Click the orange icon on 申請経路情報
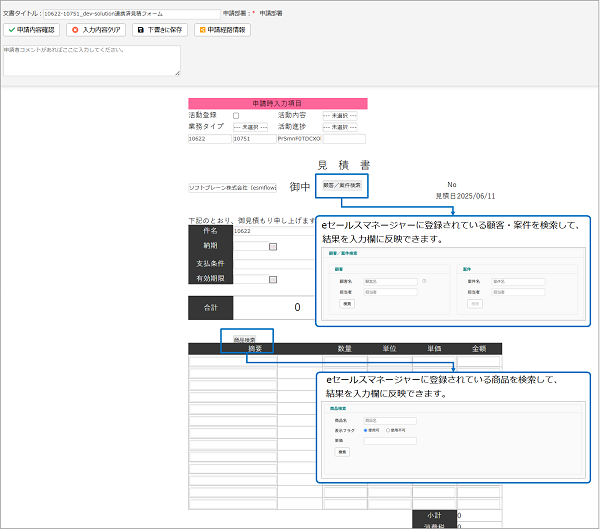Image resolution: width=600 pixels, height=529 pixels. point(201,30)
